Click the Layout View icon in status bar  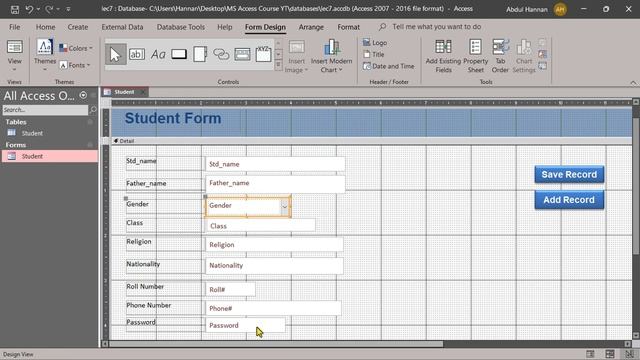(x=610, y=354)
